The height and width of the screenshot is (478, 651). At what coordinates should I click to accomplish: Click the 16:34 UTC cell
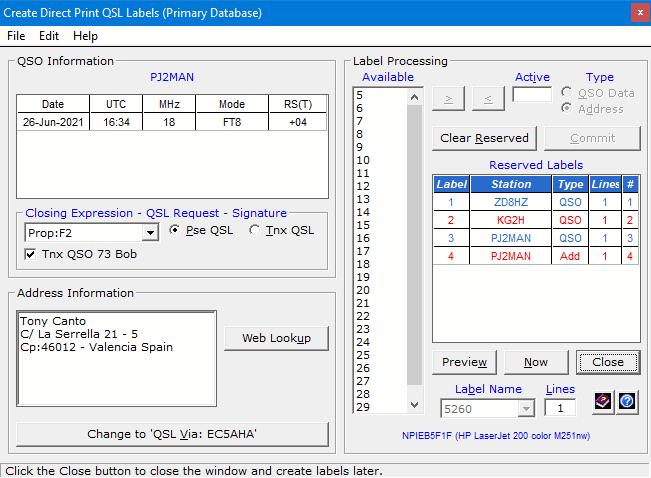point(116,122)
